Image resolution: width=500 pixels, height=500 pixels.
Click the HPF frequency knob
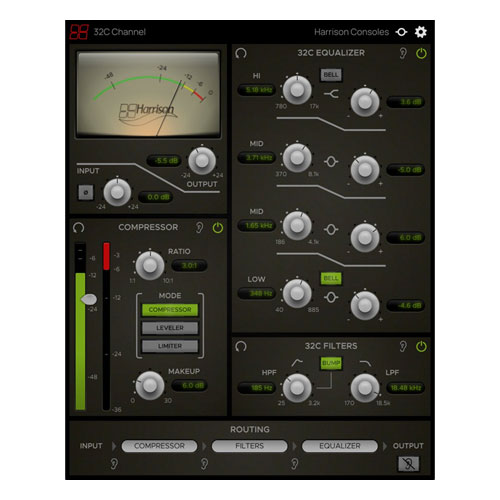point(297,388)
